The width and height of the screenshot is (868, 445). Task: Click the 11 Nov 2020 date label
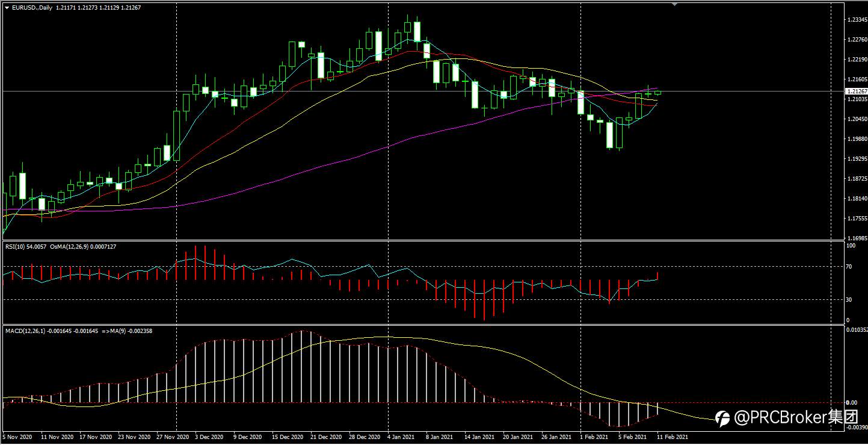click(x=57, y=437)
